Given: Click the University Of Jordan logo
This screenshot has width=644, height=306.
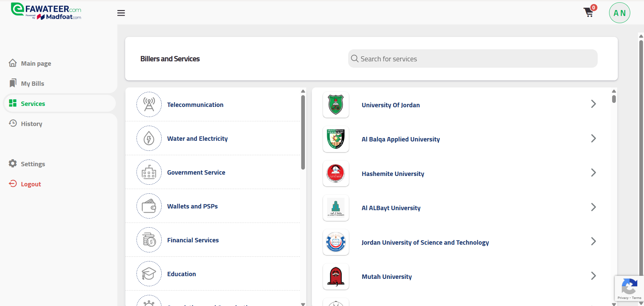Looking at the screenshot, I should 336,105.
